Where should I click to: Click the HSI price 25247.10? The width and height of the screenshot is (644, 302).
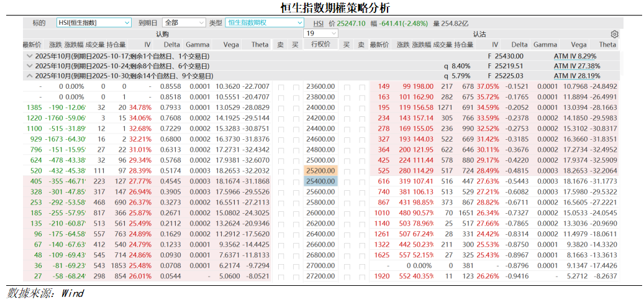point(351,24)
